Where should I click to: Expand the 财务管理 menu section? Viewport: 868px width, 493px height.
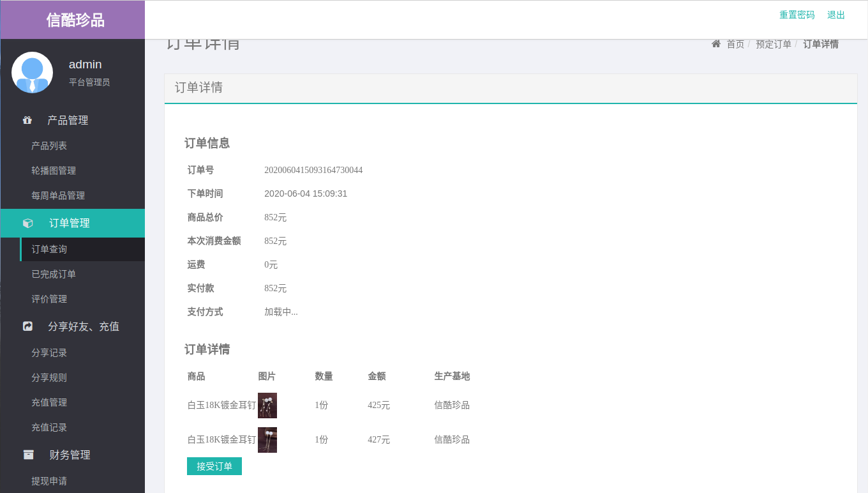coord(70,455)
